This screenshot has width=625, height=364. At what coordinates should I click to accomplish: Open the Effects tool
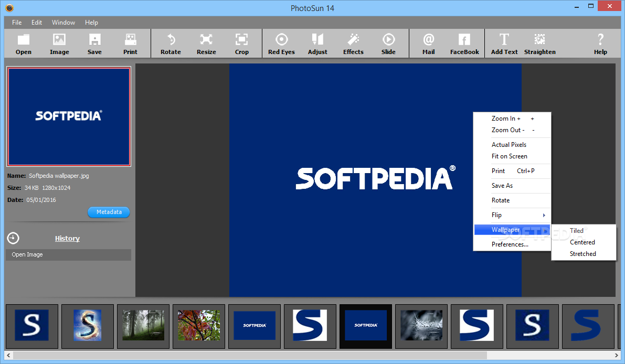pyautogui.click(x=353, y=44)
